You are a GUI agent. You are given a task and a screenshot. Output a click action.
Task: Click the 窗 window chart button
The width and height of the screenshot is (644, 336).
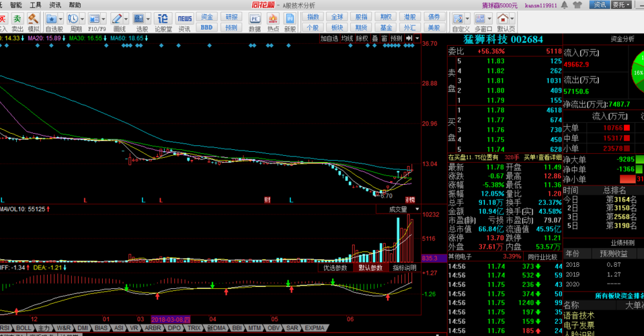(x=384, y=38)
